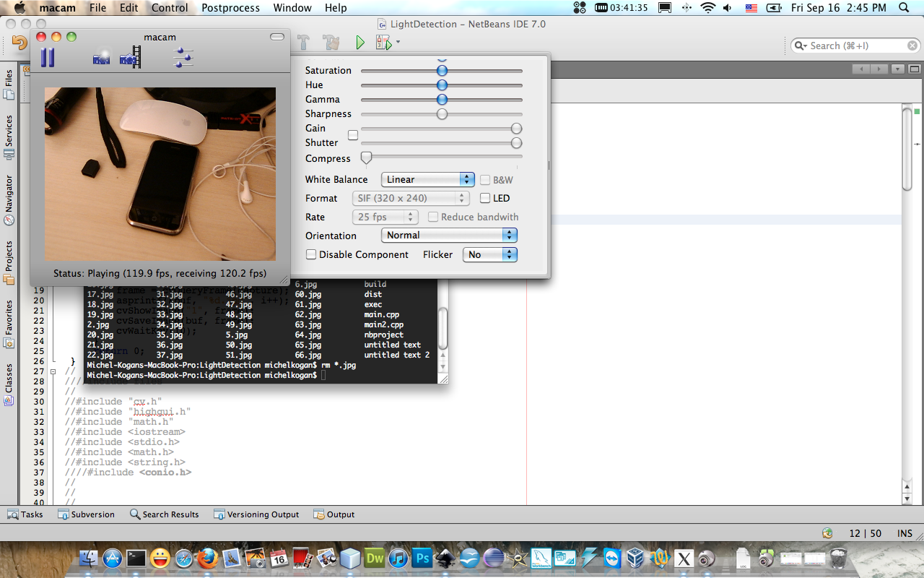This screenshot has width=924, height=578.
Task: Click the Compress slider knob
Action: [366, 158]
